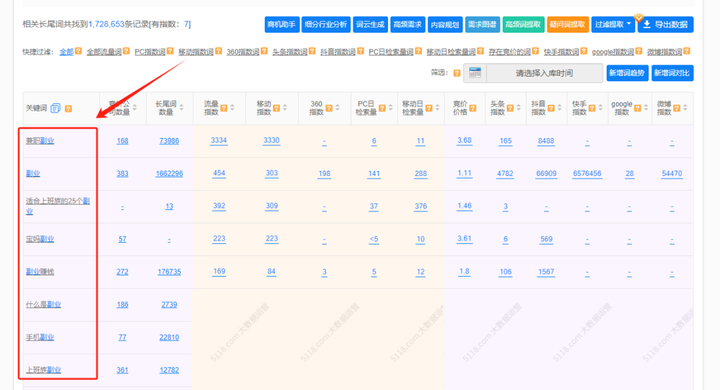
Task: Sort table by google指数 column arrows
Action: click(646, 107)
